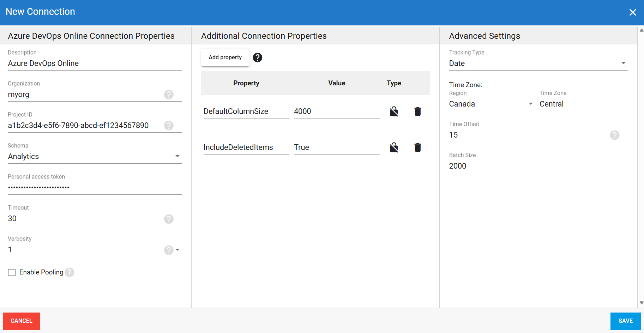Edit the DefaultColumnSize property name

point(246,111)
